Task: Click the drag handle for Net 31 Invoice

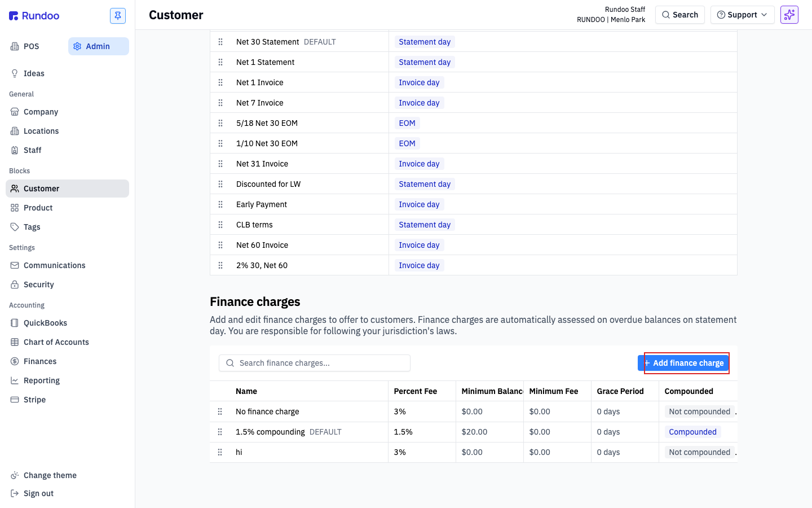Action: 220,164
